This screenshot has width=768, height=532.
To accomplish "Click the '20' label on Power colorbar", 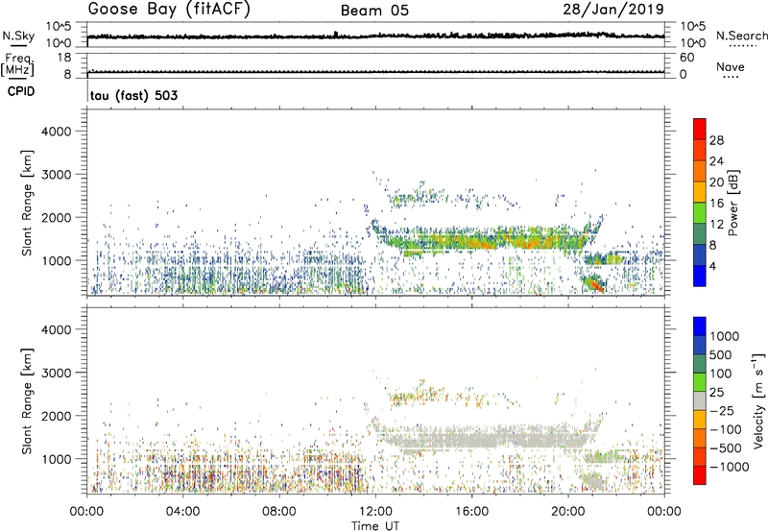I will 716,182.
